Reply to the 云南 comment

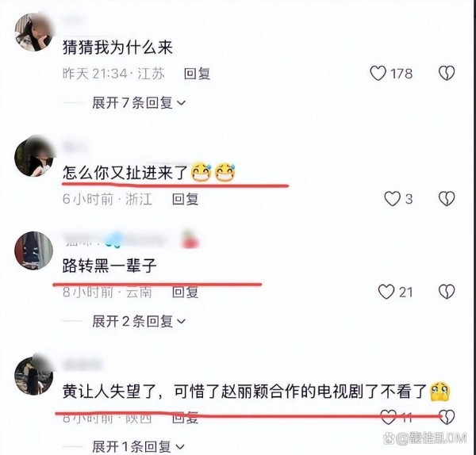point(185,292)
